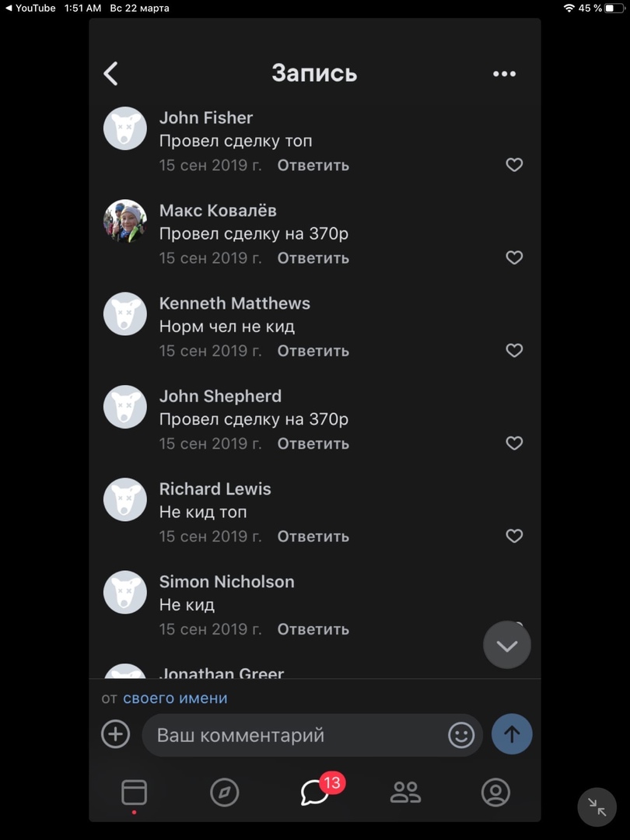Open the emoji smiley picker
Image resolution: width=630 pixels, height=840 pixels.
click(x=461, y=735)
